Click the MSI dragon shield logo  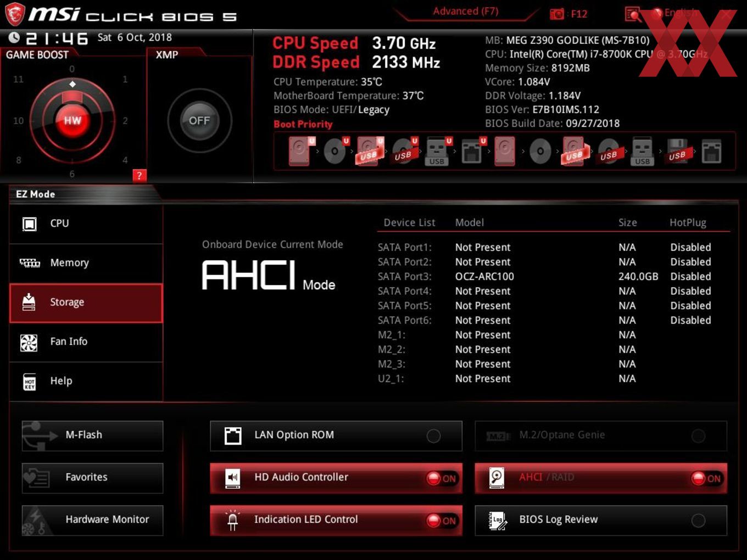(14, 14)
